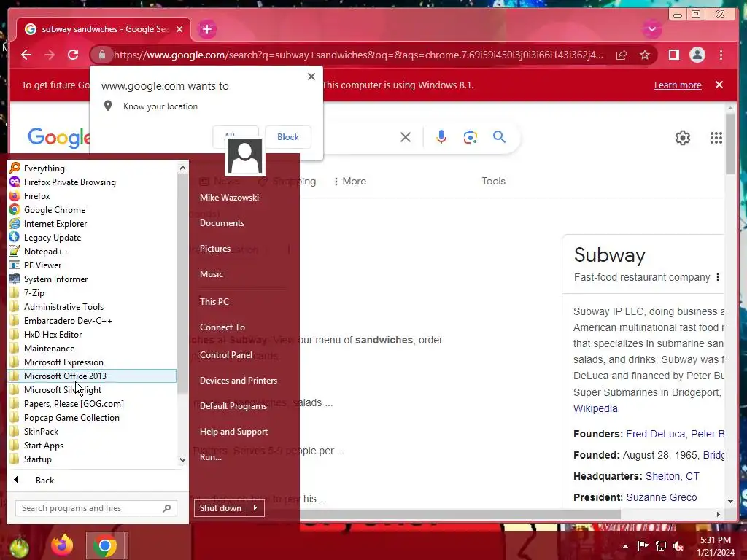The height and width of the screenshot is (560, 747).
Task: Dismiss the Windows 8.1 warning bar
Action: coord(719,85)
